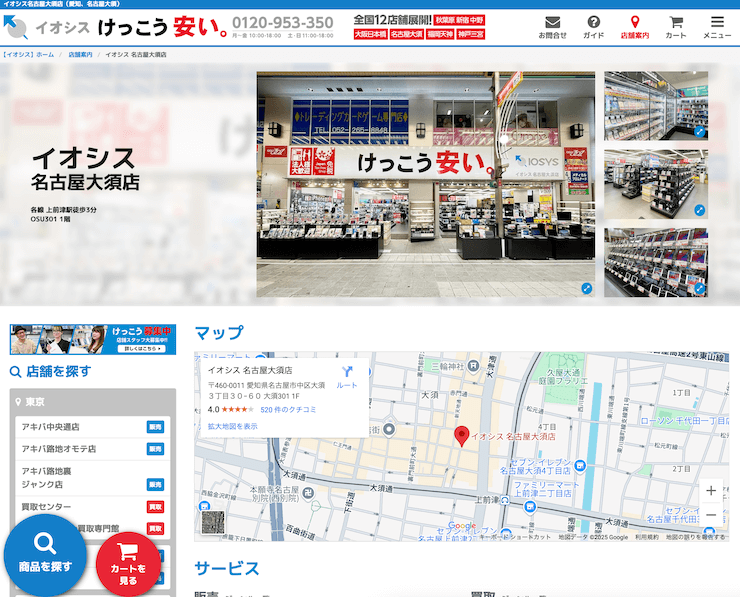Expand the first interior thumbnail photo

click(699, 132)
